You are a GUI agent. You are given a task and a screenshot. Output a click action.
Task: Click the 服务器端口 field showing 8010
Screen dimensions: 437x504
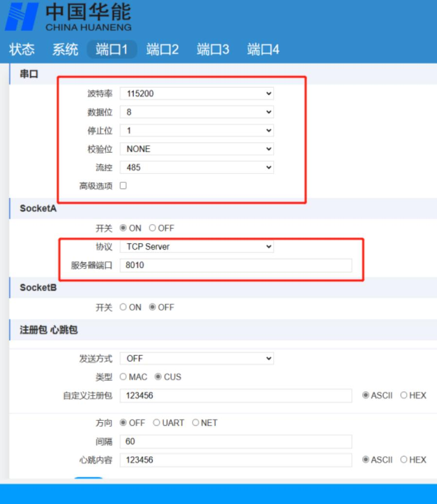coord(235,265)
